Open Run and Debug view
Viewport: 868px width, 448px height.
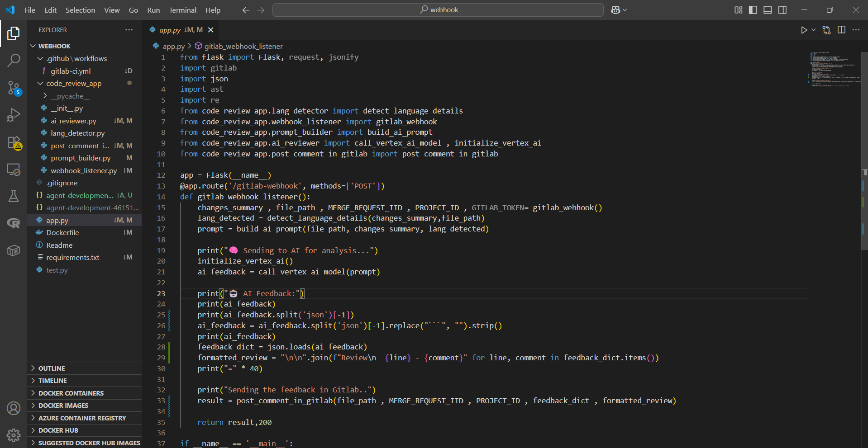(x=14, y=115)
